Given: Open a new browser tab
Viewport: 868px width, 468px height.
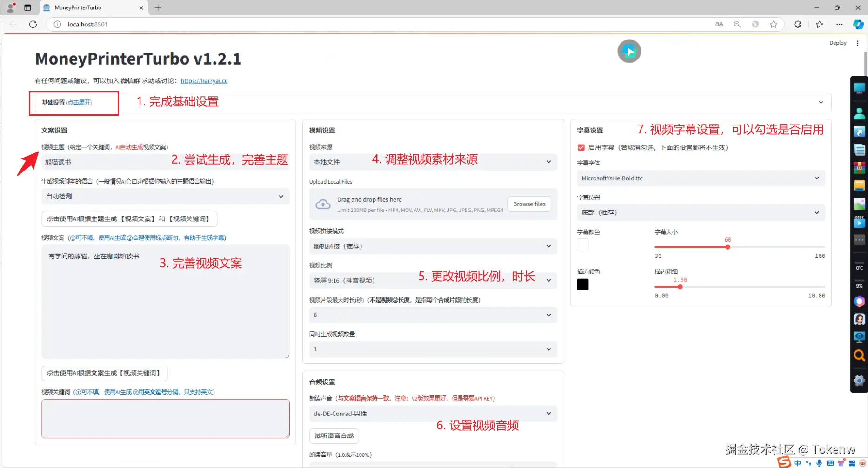Looking at the screenshot, I should click(158, 7).
